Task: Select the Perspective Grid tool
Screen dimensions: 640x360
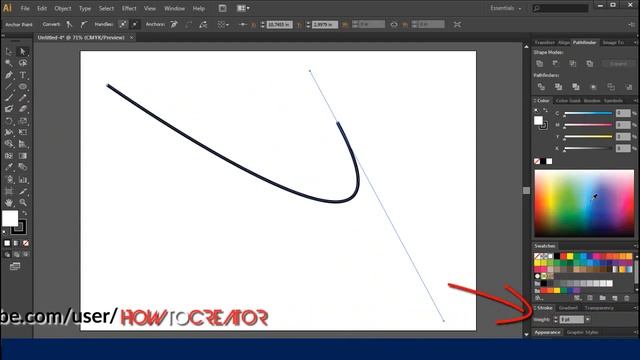Action: [23, 144]
